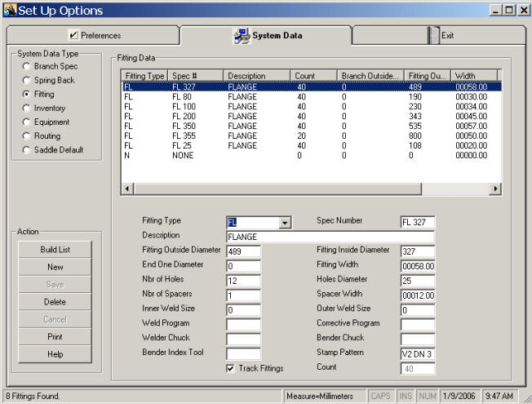Click the System Data computer icon
The height and width of the screenshot is (404, 532).
coord(242,36)
